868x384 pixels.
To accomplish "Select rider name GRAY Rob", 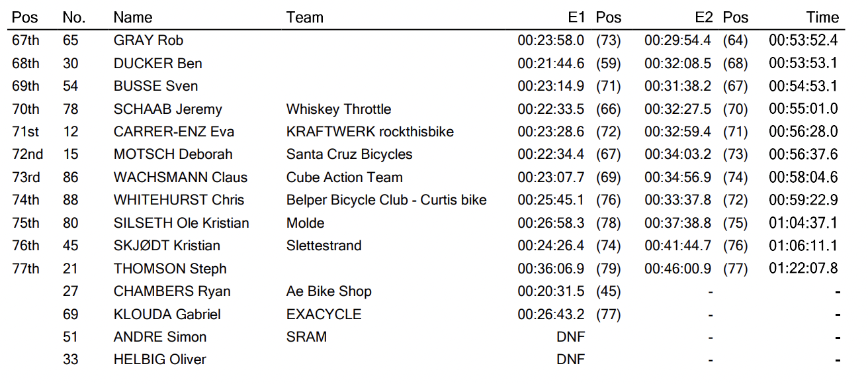I will coord(148,40).
